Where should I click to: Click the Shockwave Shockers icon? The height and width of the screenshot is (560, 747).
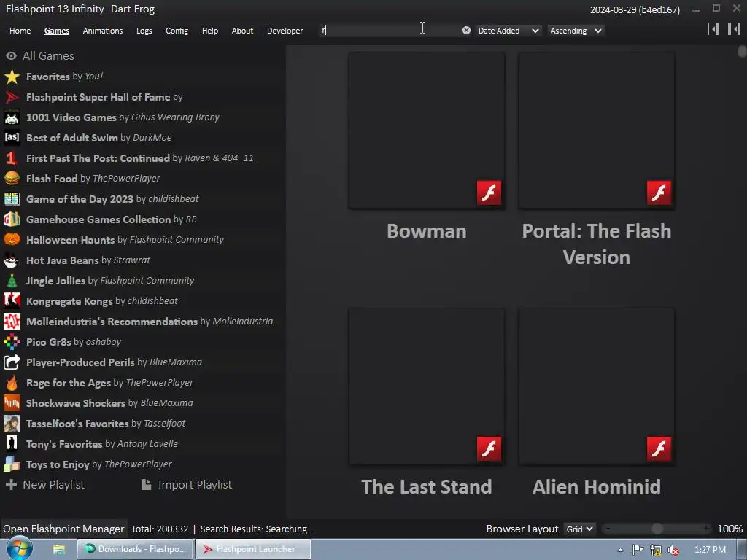point(12,403)
